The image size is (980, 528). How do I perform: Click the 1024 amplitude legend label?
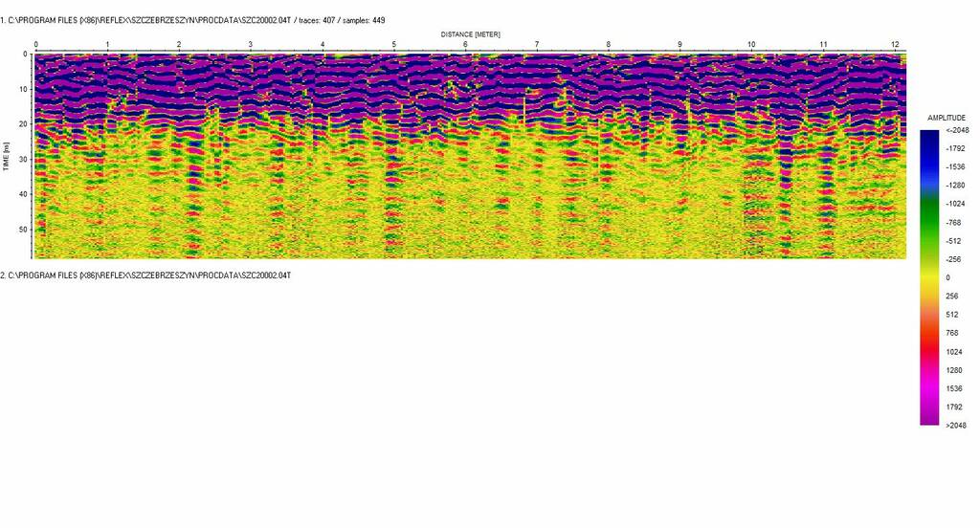[954, 352]
